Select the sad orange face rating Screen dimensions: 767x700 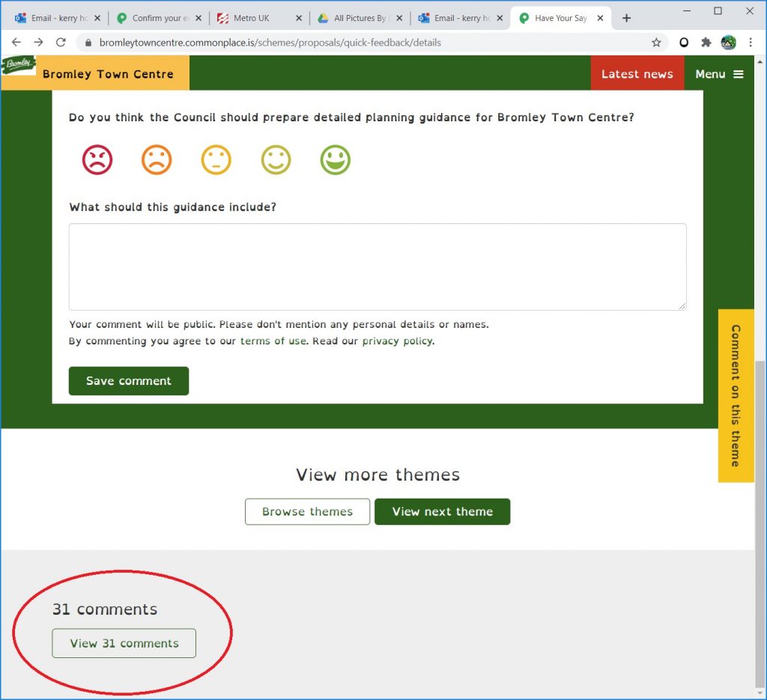pos(157,159)
